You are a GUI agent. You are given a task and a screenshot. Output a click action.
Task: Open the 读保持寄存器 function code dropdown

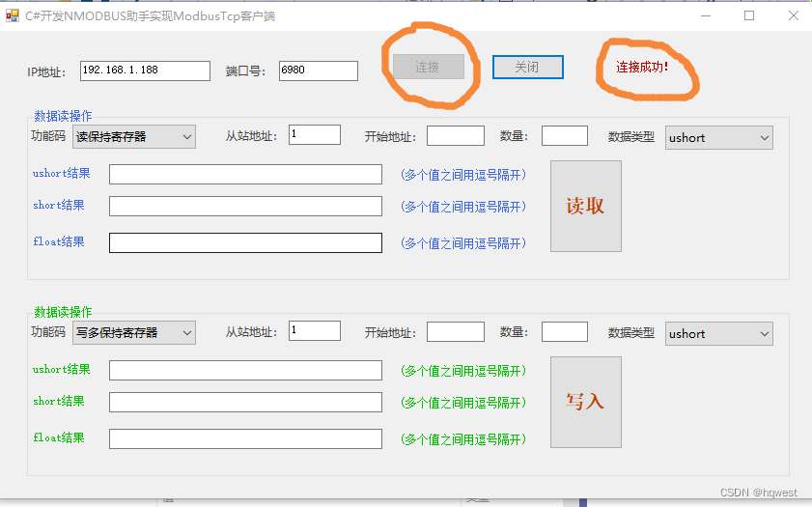(x=134, y=137)
